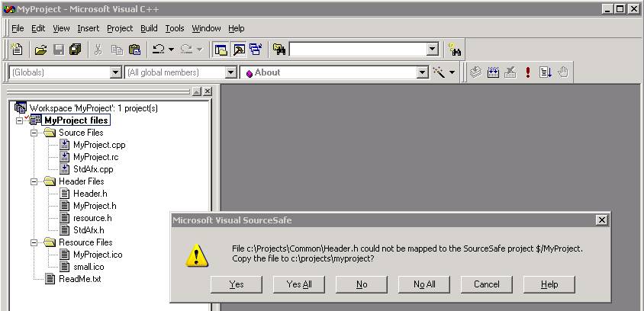Toggle the Workspace window toolbar button
644x311 pixels.
(x=221, y=50)
